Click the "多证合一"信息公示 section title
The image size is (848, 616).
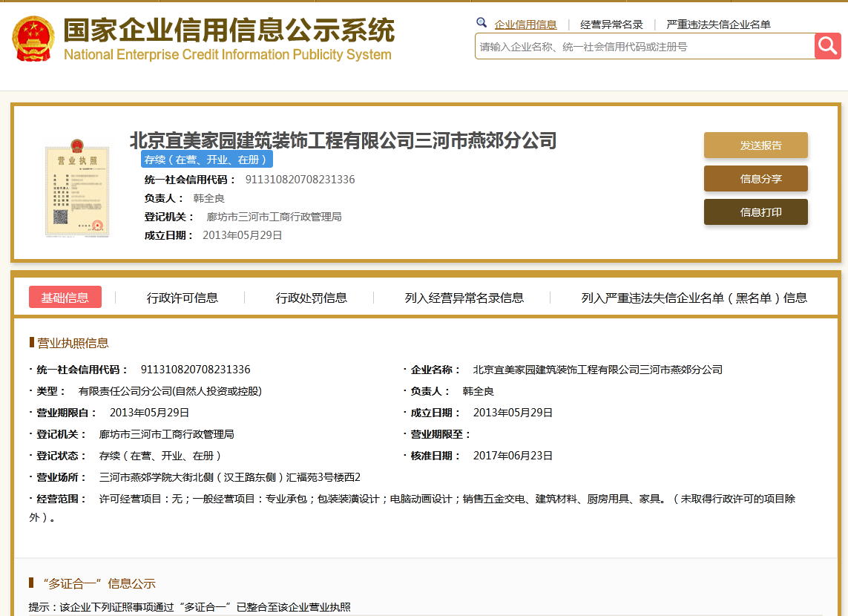(99, 583)
